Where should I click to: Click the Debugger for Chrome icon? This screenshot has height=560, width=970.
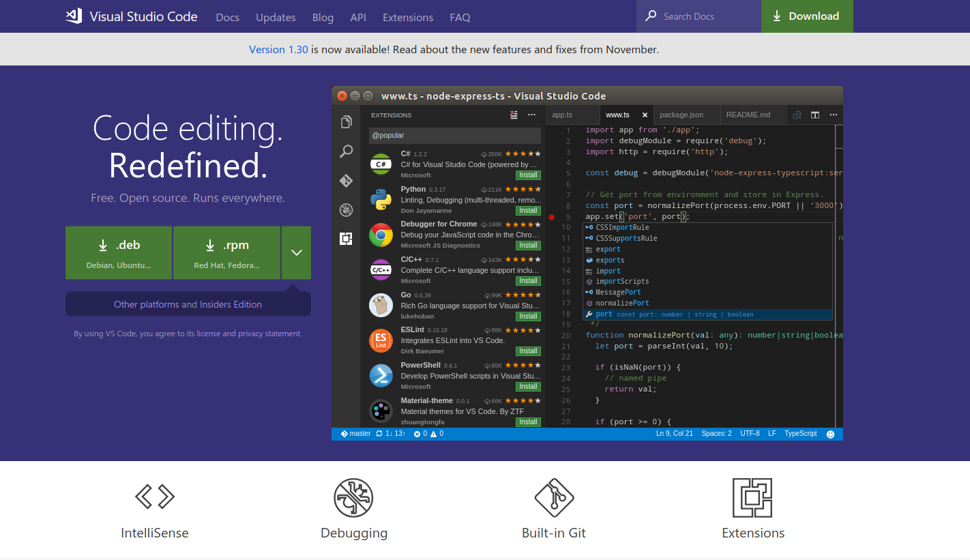[x=381, y=235]
